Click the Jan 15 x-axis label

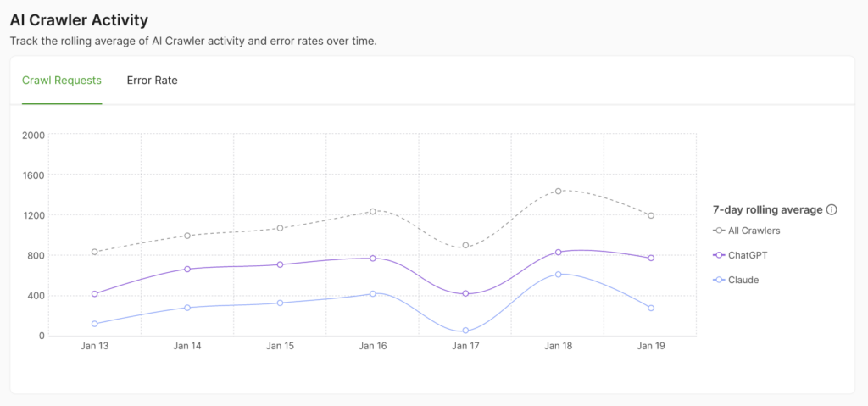(x=280, y=346)
